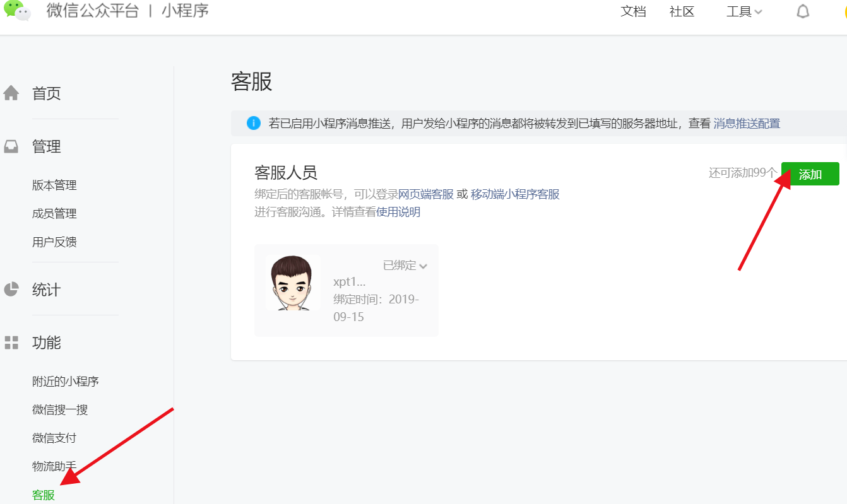Click the 还可添加99个 text
Image resolution: width=847 pixels, height=504 pixels.
pyautogui.click(x=743, y=173)
